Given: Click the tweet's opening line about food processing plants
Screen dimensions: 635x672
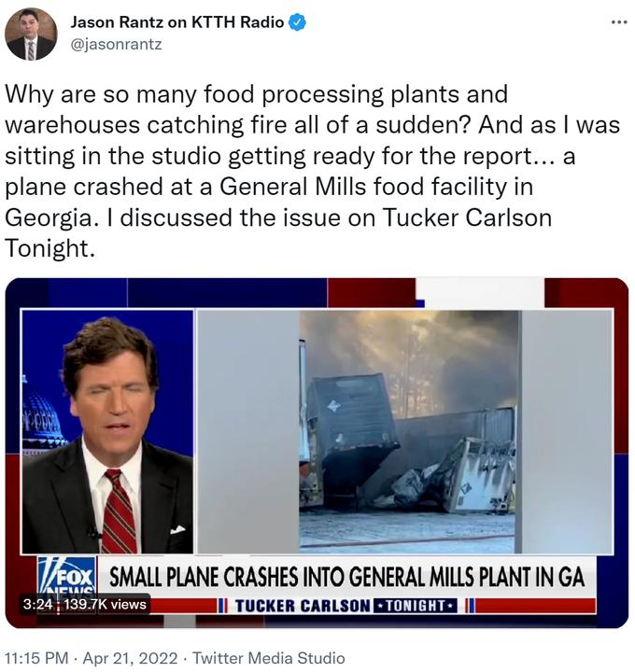Looking at the screenshot, I should (257, 95).
